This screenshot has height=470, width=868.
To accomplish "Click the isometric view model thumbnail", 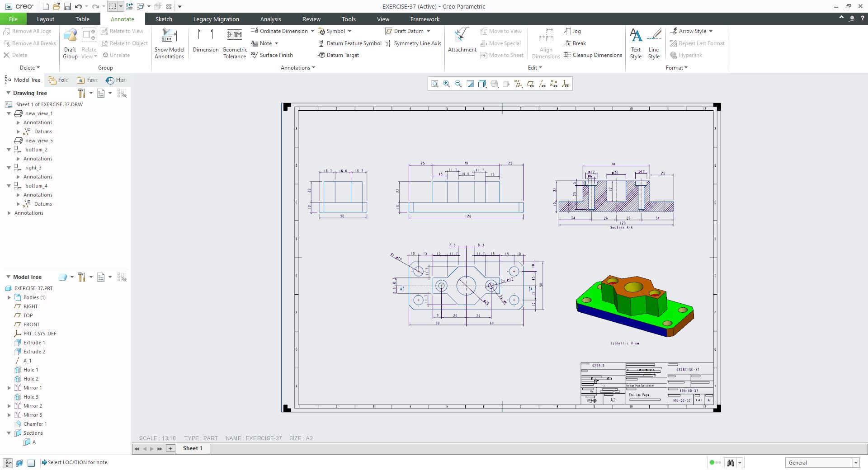I will (635, 306).
